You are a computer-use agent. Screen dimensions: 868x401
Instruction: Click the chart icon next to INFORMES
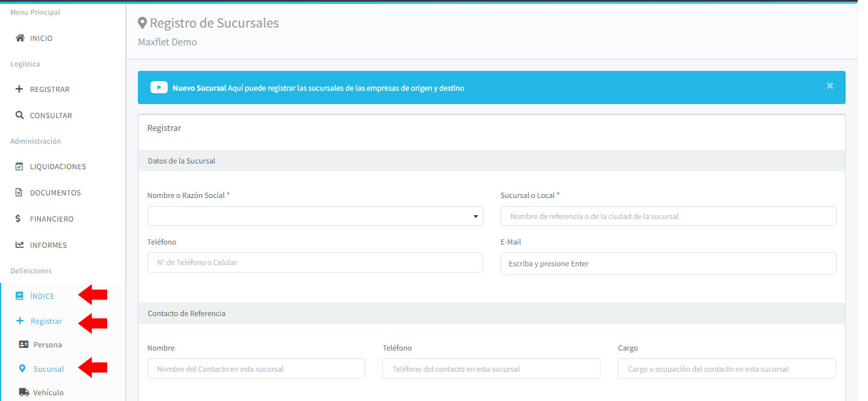click(x=19, y=245)
